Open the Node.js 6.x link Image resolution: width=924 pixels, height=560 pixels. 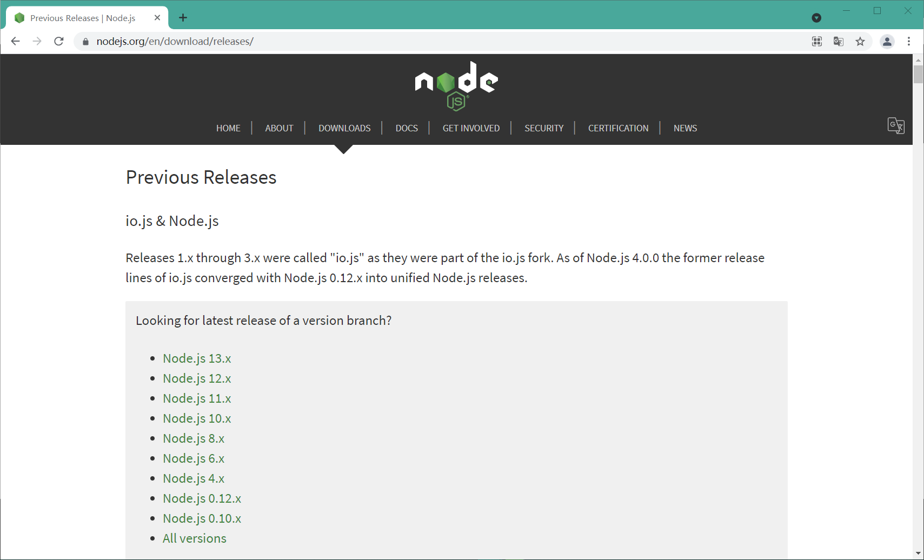[x=194, y=458]
